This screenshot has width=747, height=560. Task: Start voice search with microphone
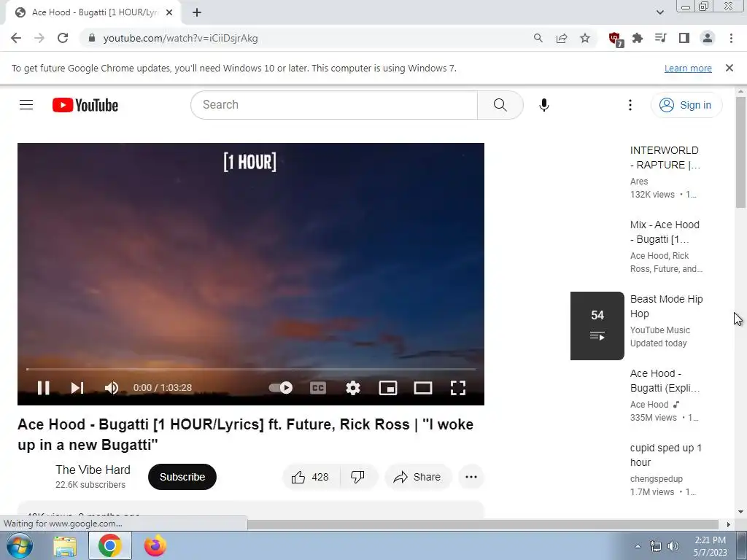[x=544, y=105]
